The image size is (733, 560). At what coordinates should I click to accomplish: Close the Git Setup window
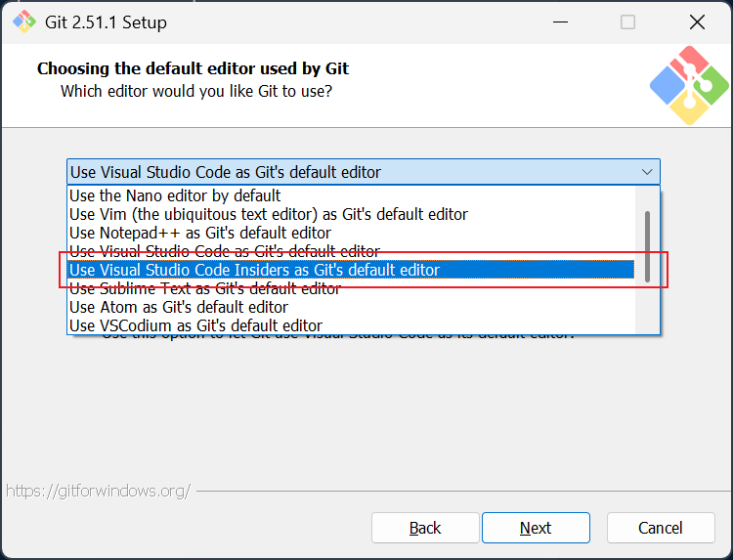point(697,22)
